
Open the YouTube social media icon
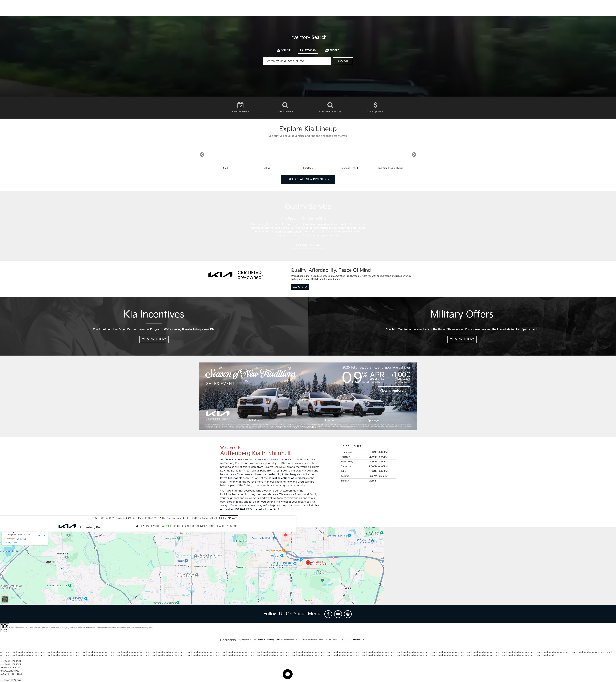[338, 614]
